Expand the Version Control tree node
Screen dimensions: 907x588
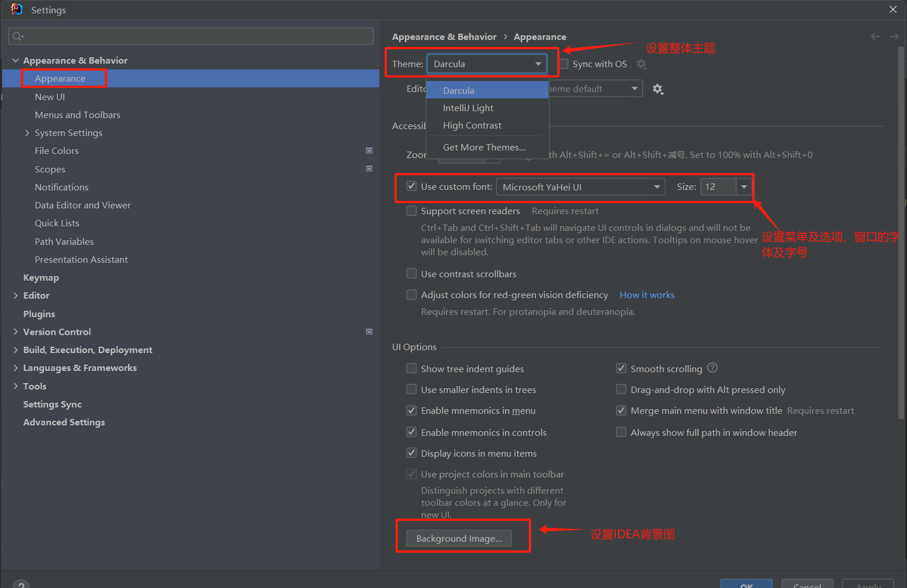tap(16, 332)
